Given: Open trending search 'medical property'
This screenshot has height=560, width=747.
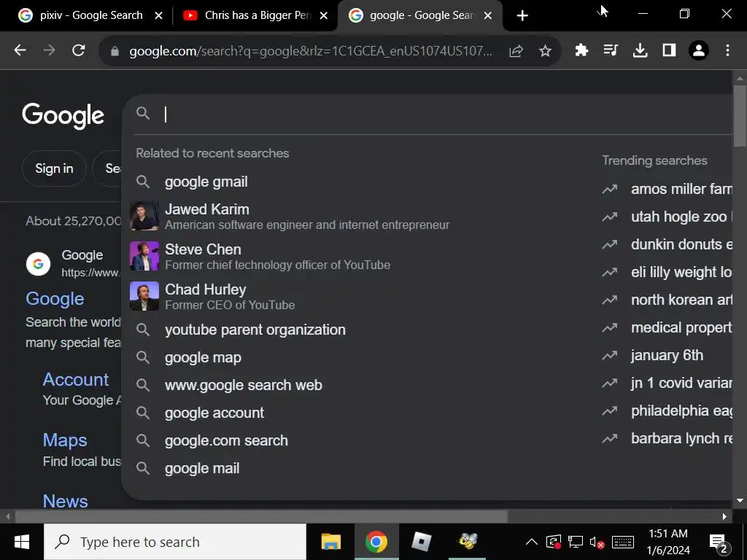Looking at the screenshot, I should click(667, 327).
